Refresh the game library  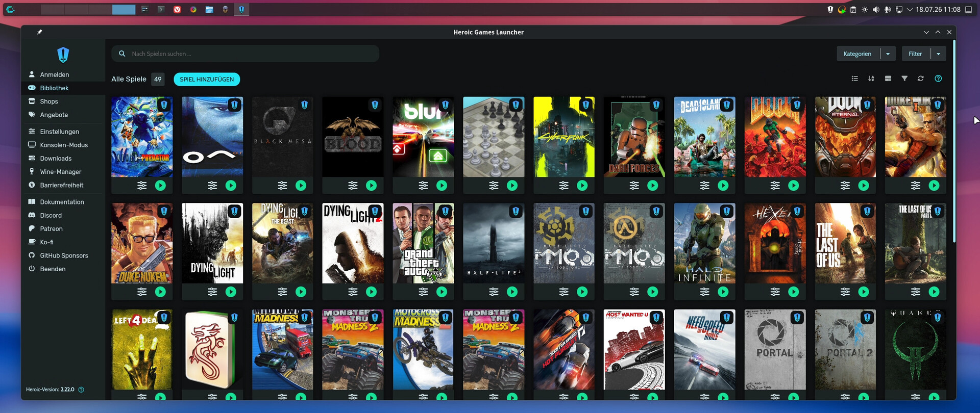pos(921,79)
